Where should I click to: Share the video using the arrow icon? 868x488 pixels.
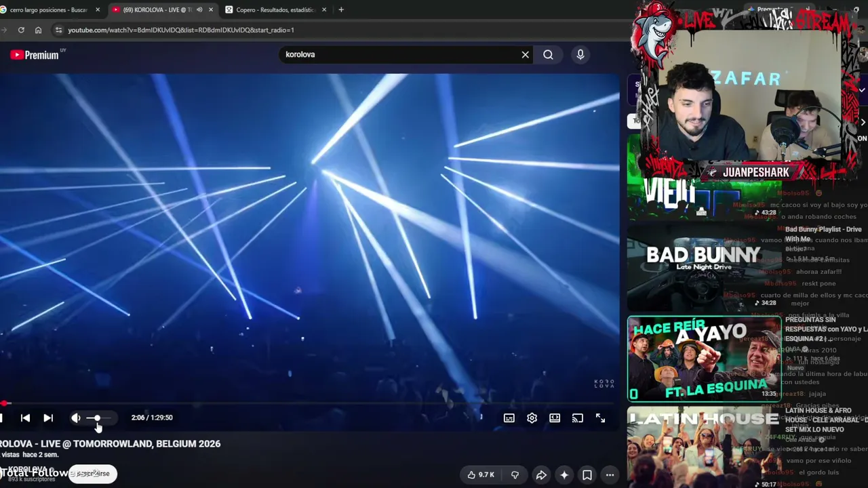pos(541,475)
